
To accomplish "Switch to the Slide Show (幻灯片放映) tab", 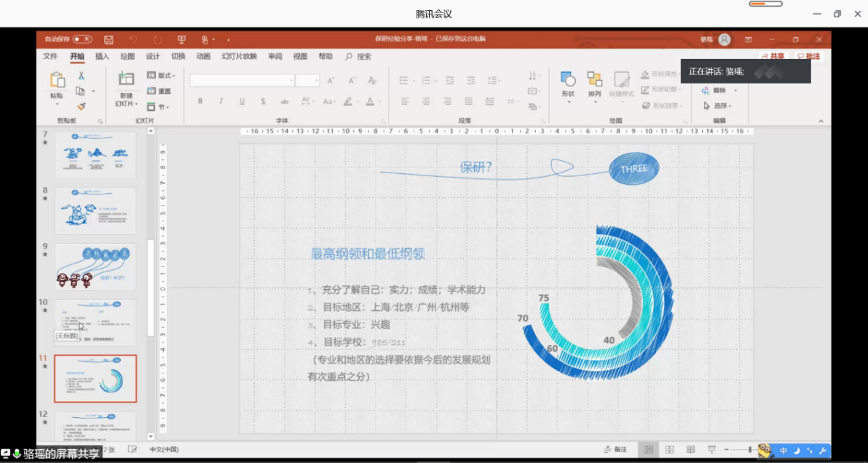I will [239, 57].
